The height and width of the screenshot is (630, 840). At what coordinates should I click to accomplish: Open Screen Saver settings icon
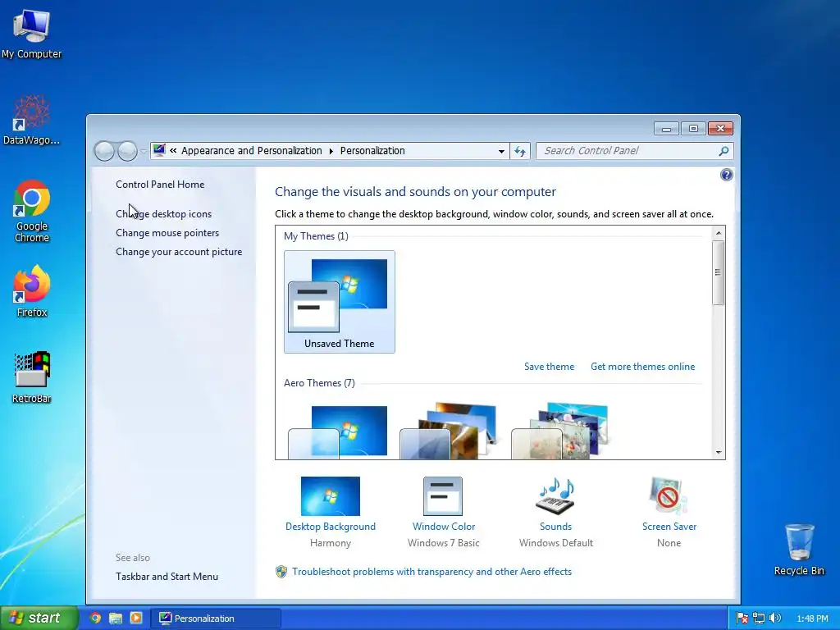click(x=669, y=496)
